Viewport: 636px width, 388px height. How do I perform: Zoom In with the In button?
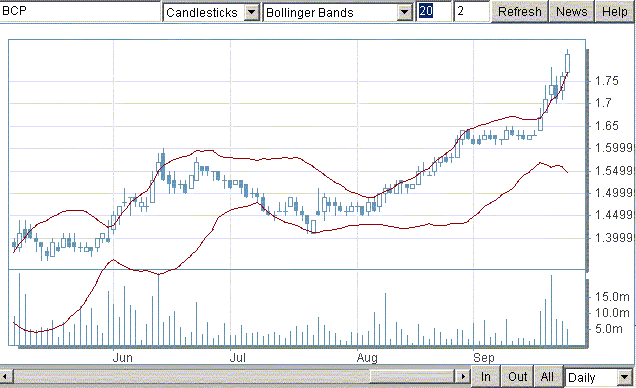pyautogui.click(x=486, y=377)
